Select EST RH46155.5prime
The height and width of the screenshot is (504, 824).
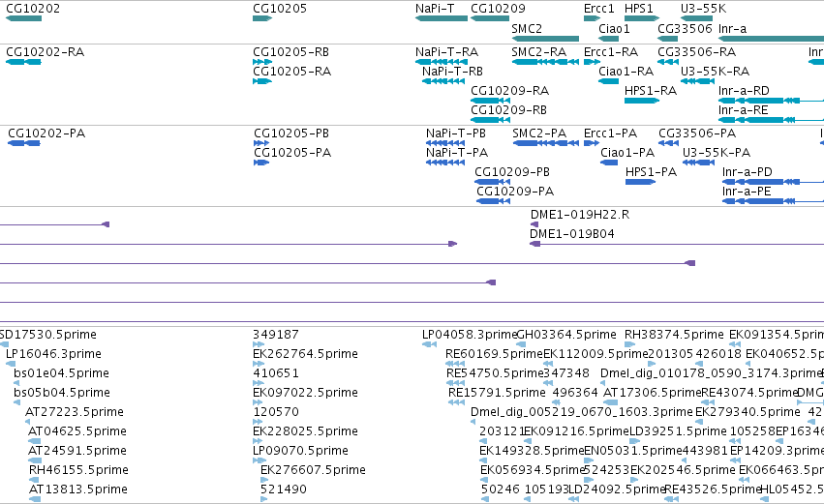[78, 470]
